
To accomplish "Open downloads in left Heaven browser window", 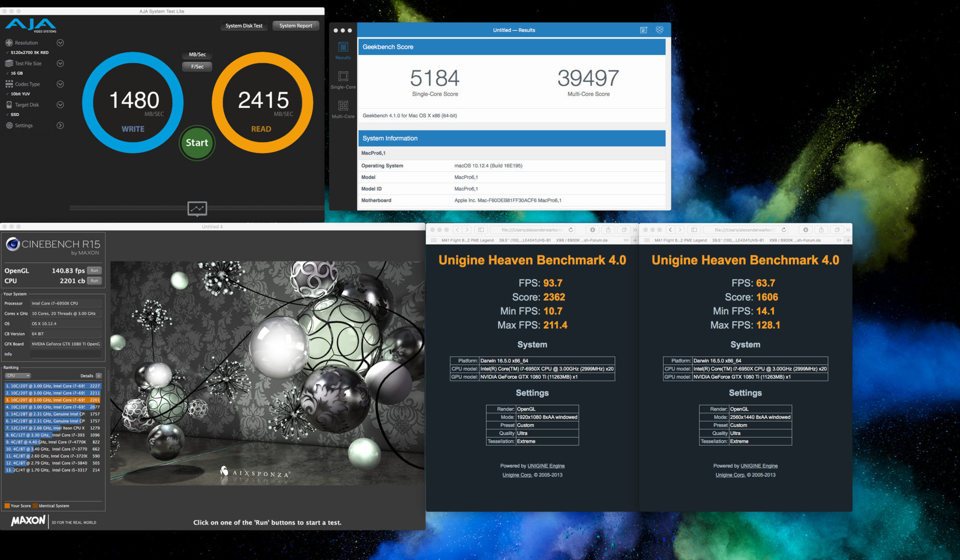I will (593, 230).
